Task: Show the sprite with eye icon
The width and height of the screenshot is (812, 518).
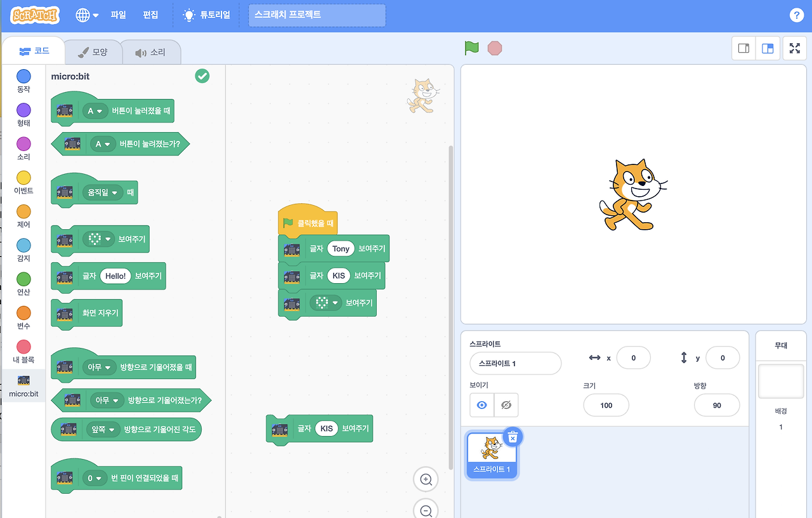Action: [x=482, y=405]
